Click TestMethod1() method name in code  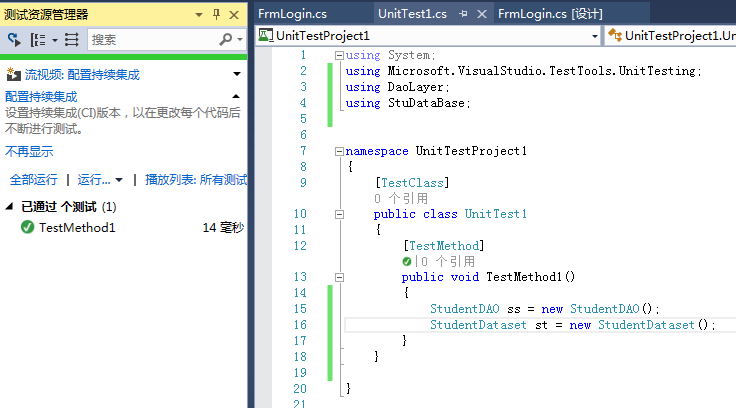tap(530, 277)
